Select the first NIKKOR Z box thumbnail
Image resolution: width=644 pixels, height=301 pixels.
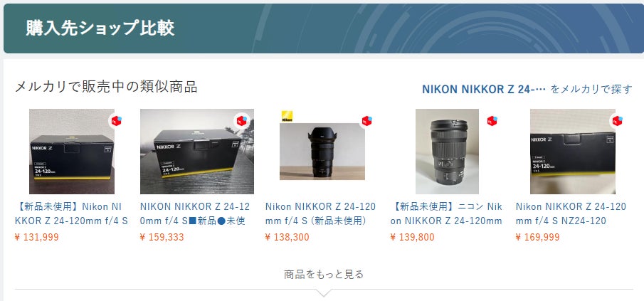pyautogui.click(x=72, y=152)
